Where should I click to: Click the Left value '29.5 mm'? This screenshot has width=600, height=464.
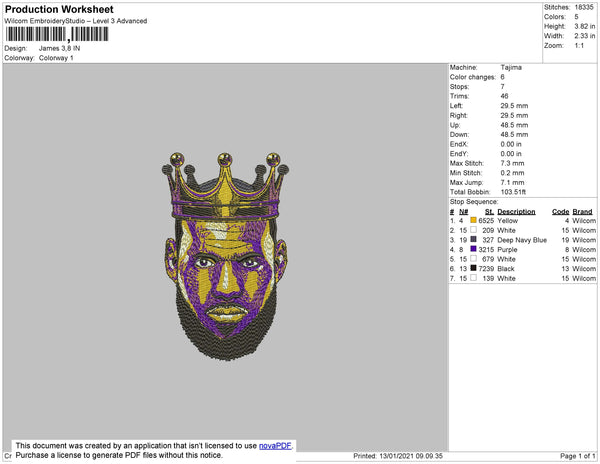514,106
